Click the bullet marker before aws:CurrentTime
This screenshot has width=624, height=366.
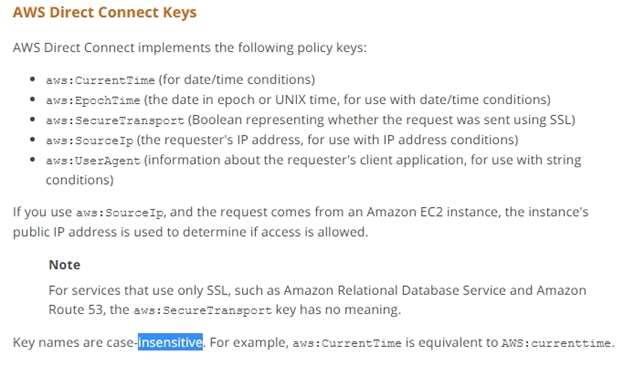pos(33,79)
